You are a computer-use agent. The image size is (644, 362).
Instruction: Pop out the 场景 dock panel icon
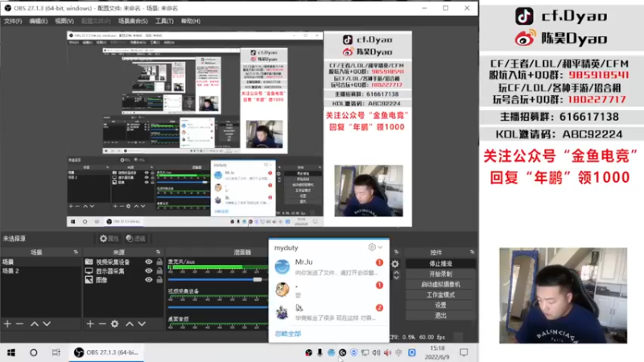pyautogui.click(x=76, y=252)
